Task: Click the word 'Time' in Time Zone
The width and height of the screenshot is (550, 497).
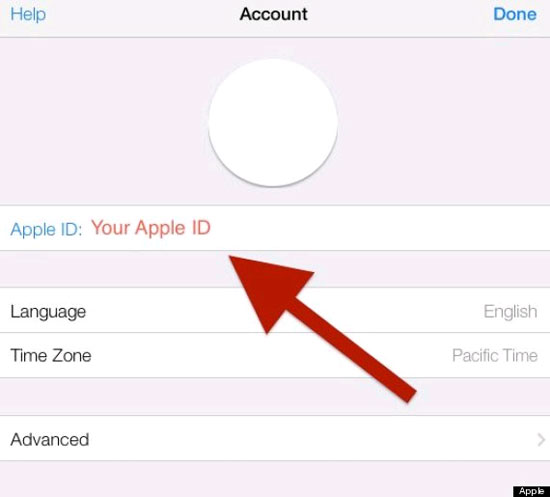Action: coord(29,355)
